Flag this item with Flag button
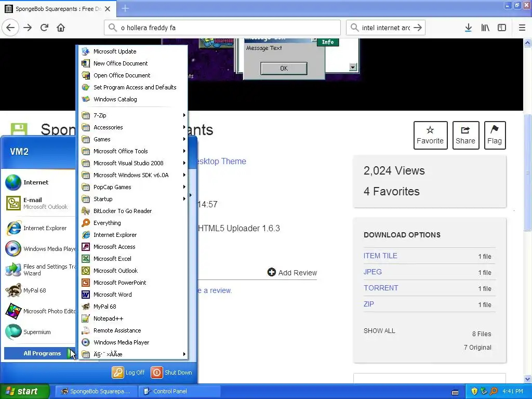The height and width of the screenshot is (399, 532). [495, 135]
